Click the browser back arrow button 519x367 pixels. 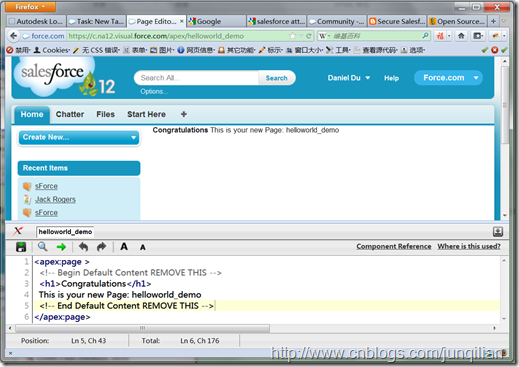point(13,36)
